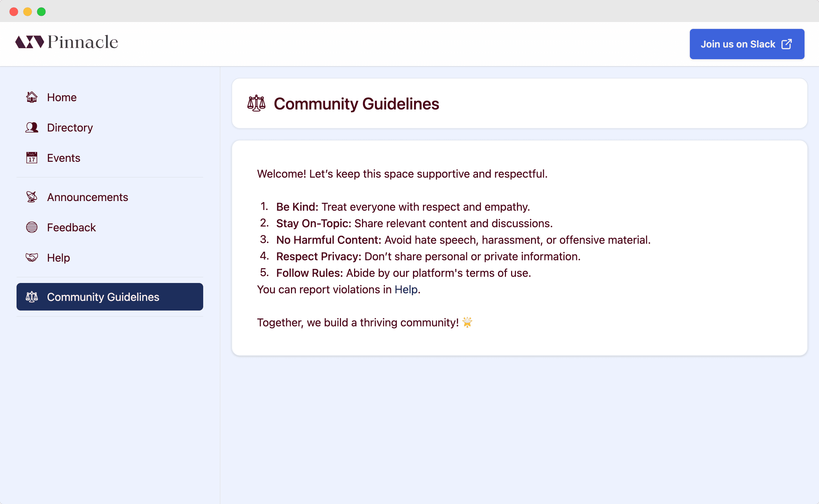Select the Feedback sidebar icon
Screen dimensions: 819x504
32,228
